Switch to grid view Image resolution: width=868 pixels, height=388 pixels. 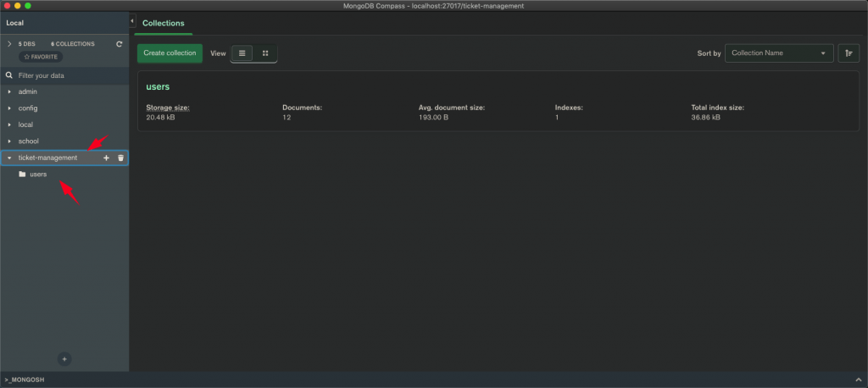click(x=265, y=53)
